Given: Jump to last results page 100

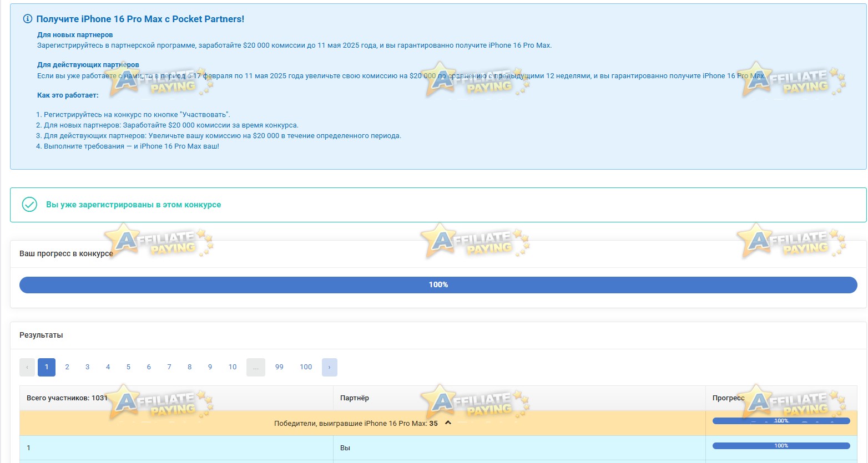Looking at the screenshot, I should tap(306, 367).
